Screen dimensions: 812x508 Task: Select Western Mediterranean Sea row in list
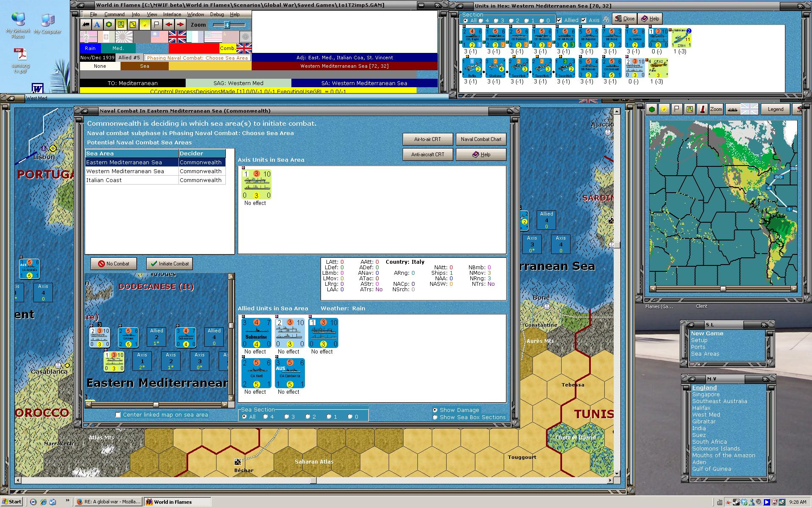click(x=155, y=171)
